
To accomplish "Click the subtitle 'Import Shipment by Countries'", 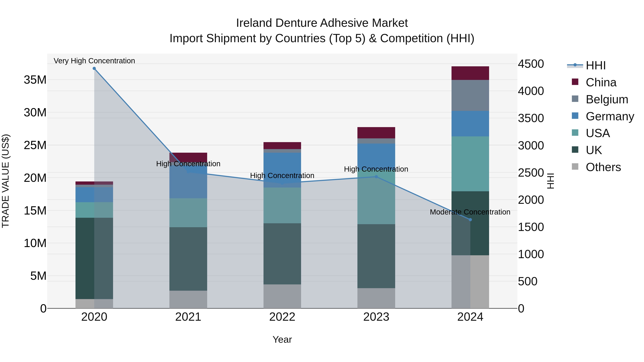I will 248,38.
